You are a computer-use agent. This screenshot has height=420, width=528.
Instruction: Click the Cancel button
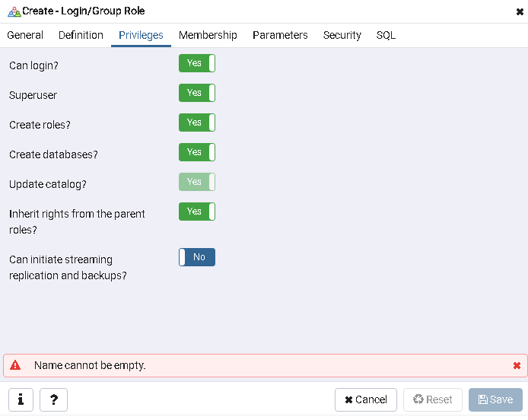click(x=366, y=399)
